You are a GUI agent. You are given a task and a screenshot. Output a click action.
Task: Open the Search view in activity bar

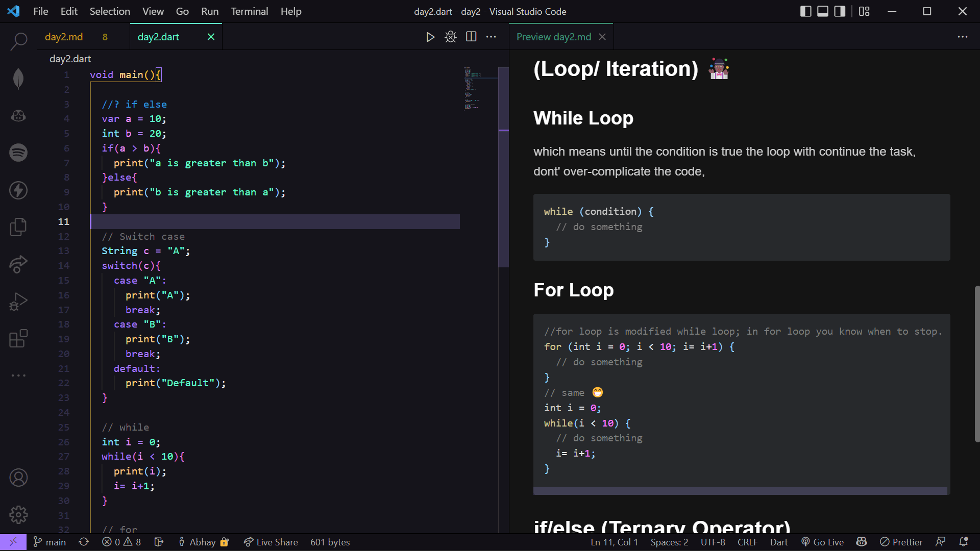coord(18,41)
